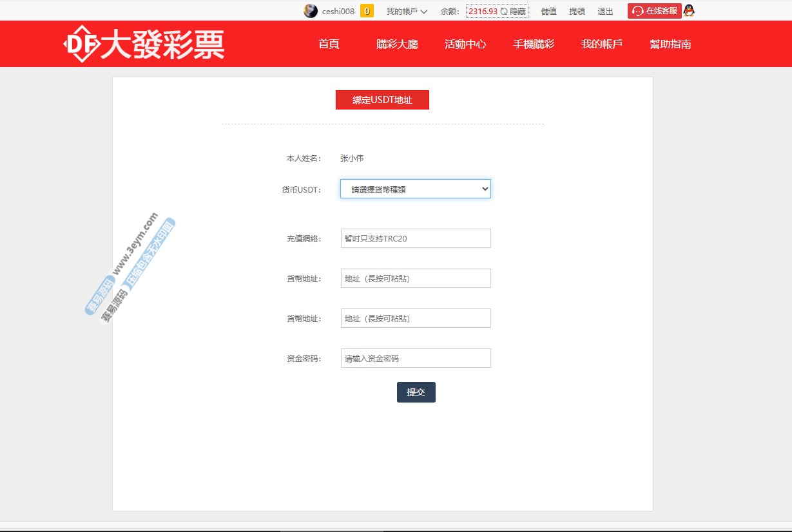Click the 充值網絡 TRC20 input field
Image resolution: width=792 pixels, height=532 pixels.
coord(416,238)
